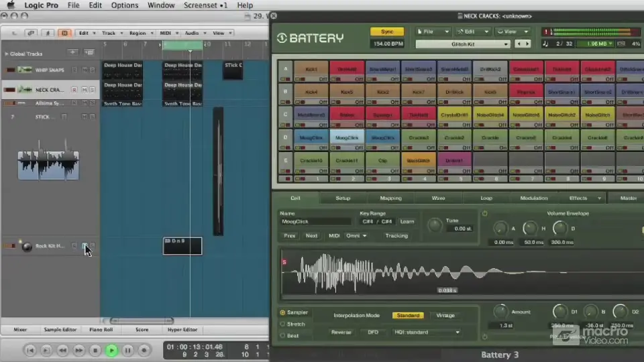Screen dimensions: 644x362
Task: Click the Record transport button
Action: pyautogui.click(x=144, y=350)
